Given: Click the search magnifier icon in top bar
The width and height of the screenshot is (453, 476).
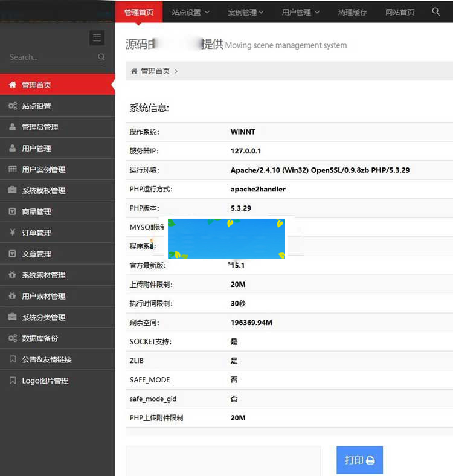Looking at the screenshot, I should click(436, 11).
